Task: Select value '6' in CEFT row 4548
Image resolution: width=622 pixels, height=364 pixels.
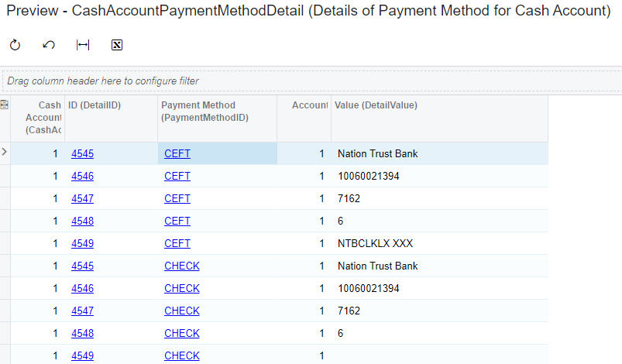Action: [x=340, y=221]
